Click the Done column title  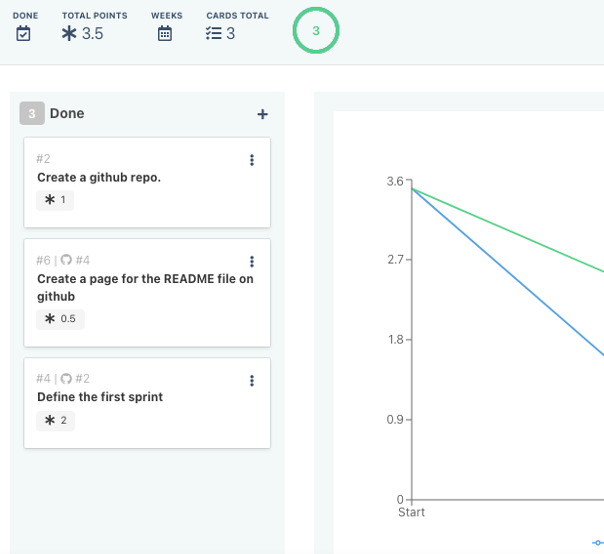coord(67,113)
